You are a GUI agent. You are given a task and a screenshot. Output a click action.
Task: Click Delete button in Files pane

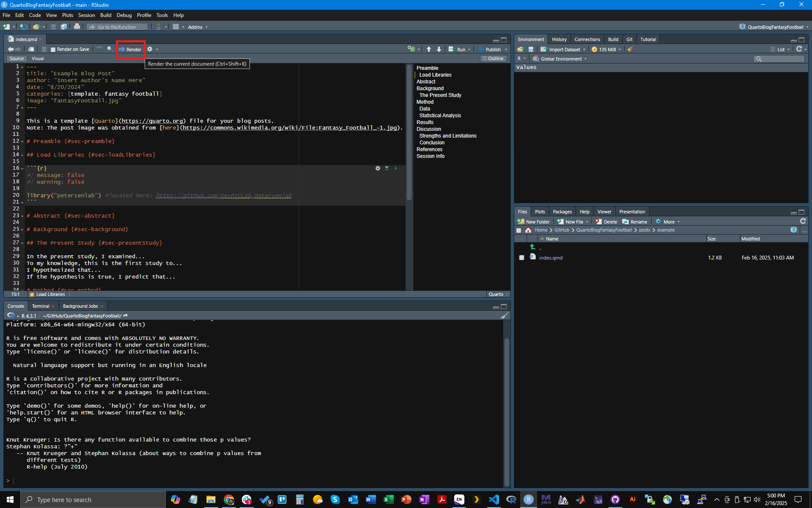tap(606, 221)
